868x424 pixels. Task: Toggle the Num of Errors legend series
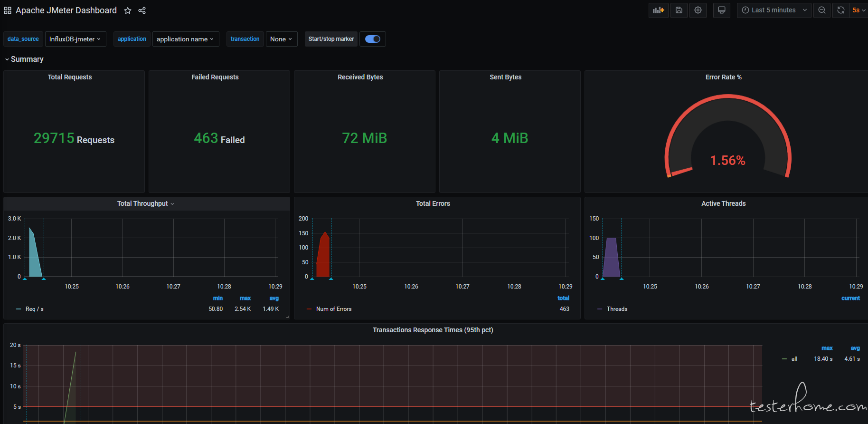click(x=334, y=309)
